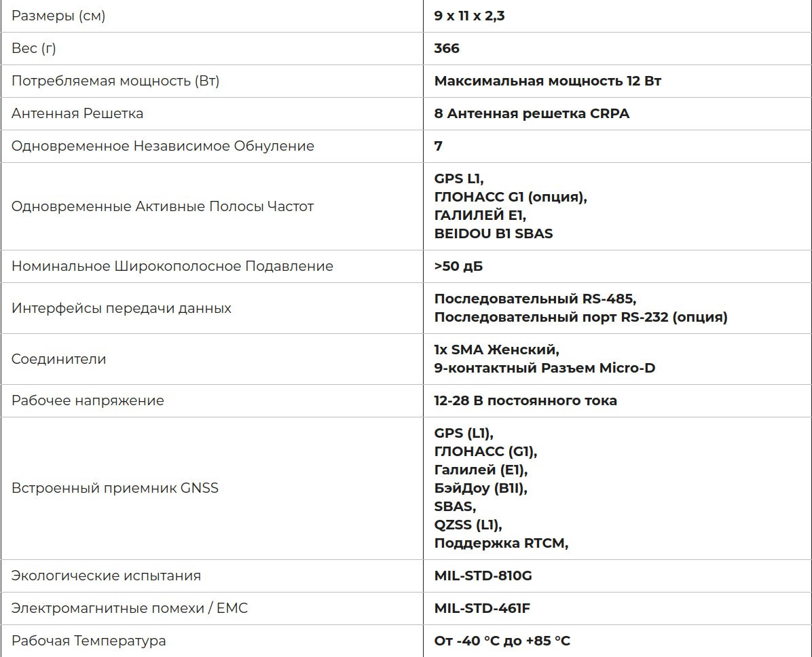Viewport: 812px width, 657px height.
Task: Click "9-контактный Разъем Micro-D" text
Action: point(545,368)
